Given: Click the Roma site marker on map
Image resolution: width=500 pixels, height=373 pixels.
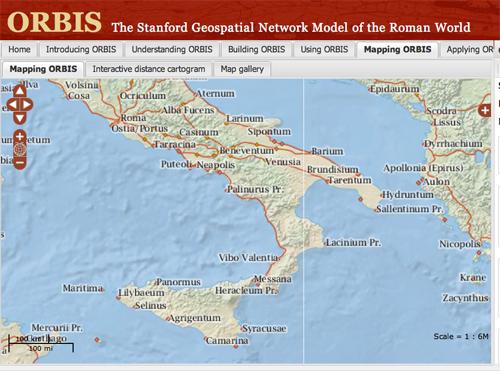Looking at the screenshot, I should [118, 119].
